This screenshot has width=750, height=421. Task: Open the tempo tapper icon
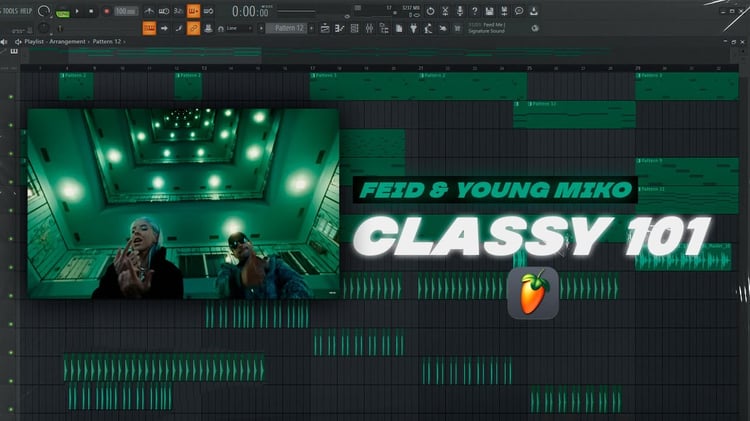[x=429, y=29]
